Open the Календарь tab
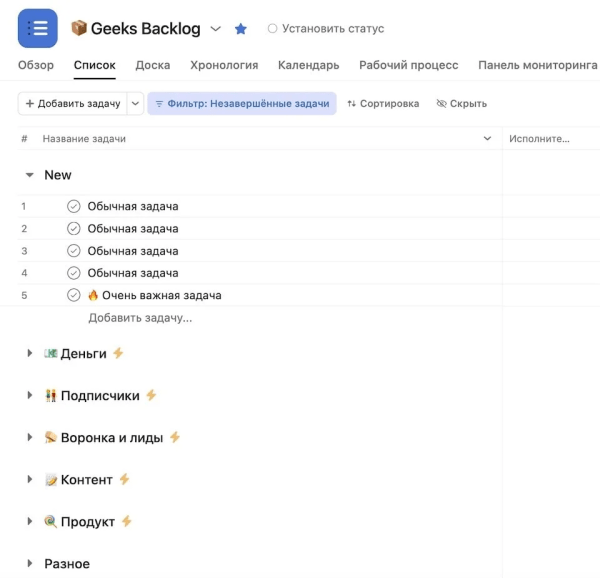 click(x=308, y=65)
